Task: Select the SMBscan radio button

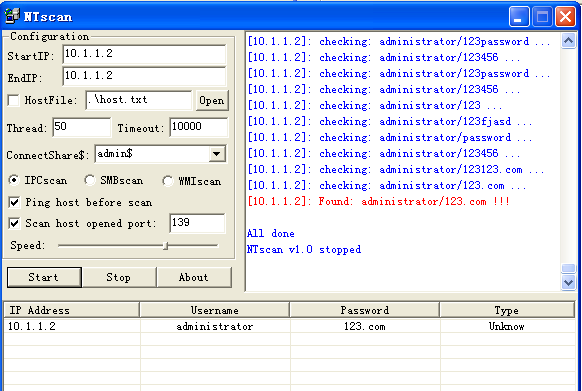Action: click(90, 180)
